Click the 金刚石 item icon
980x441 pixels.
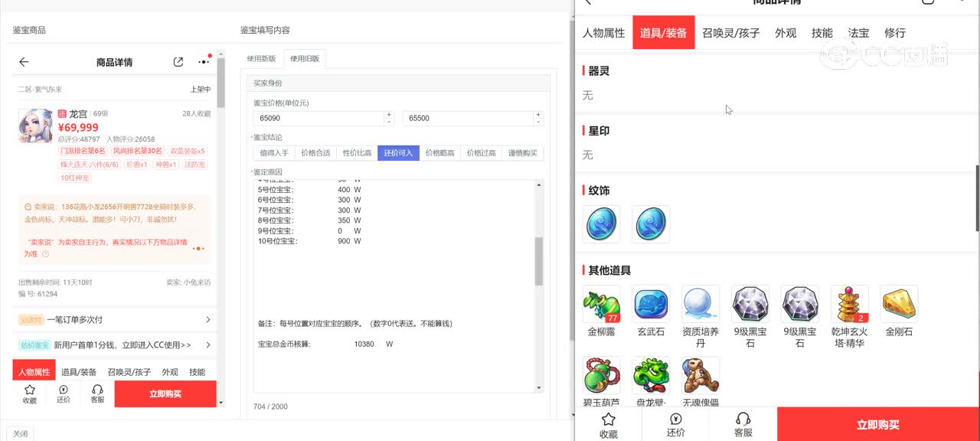point(899,304)
